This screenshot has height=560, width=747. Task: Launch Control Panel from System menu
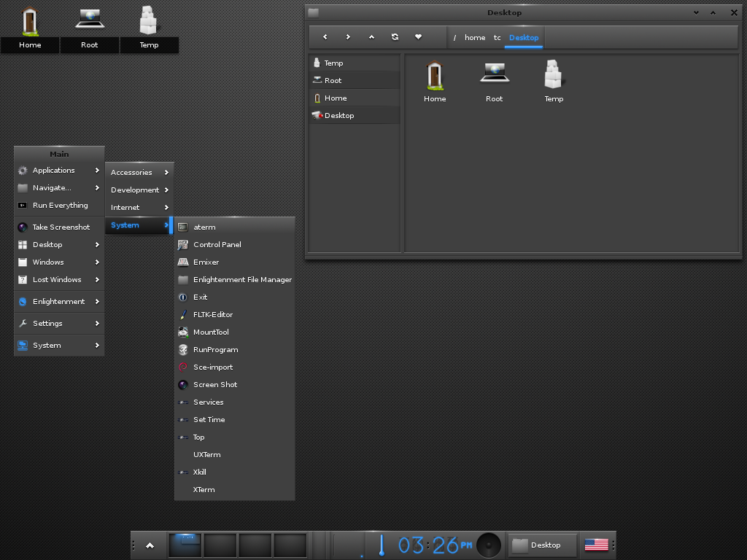(217, 245)
